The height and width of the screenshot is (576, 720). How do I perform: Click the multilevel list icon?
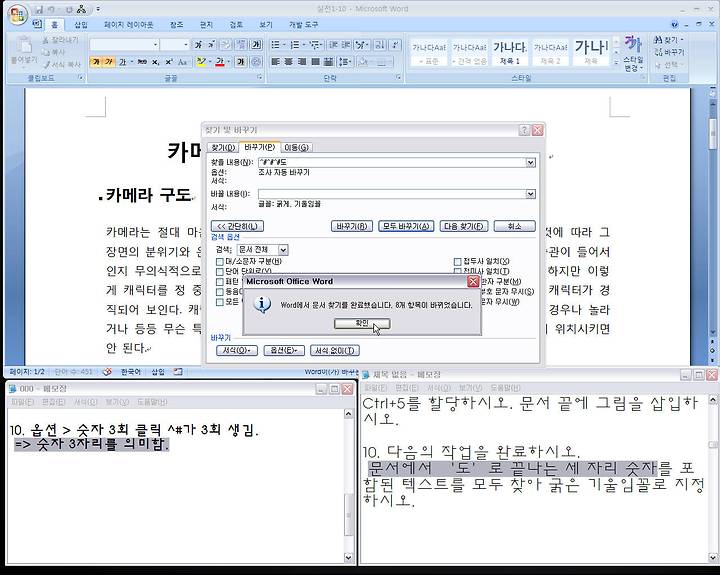point(315,45)
